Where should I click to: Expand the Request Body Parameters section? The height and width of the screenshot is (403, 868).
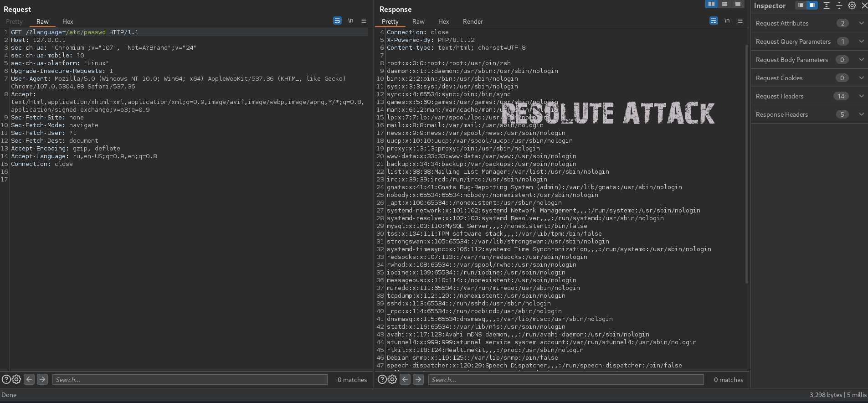coord(809,60)
